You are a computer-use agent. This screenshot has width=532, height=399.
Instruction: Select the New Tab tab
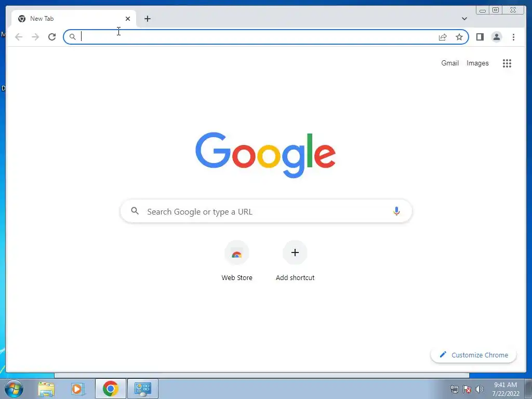click(x=74, y=19)
